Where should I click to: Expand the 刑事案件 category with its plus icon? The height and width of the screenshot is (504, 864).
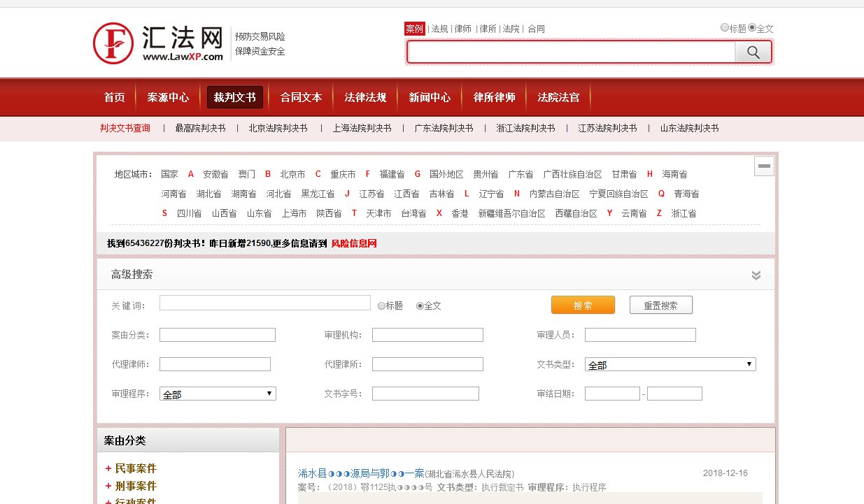click(x=107, y=486)
